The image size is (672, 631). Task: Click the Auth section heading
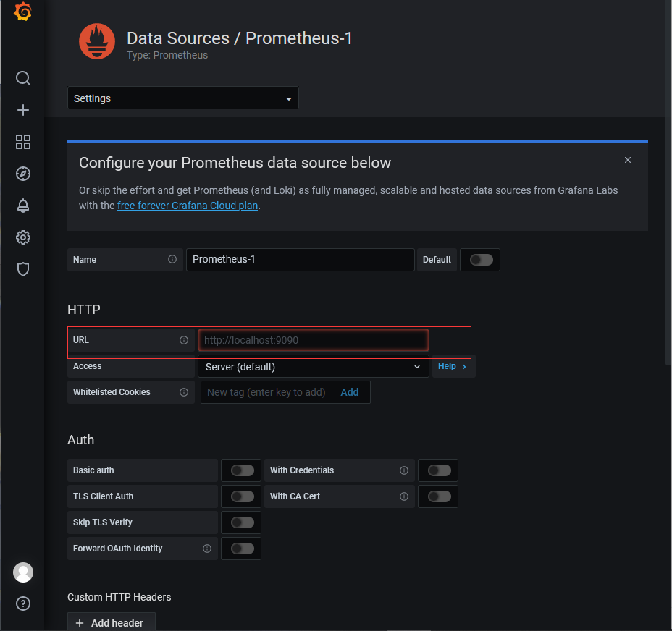pos(80,439)
